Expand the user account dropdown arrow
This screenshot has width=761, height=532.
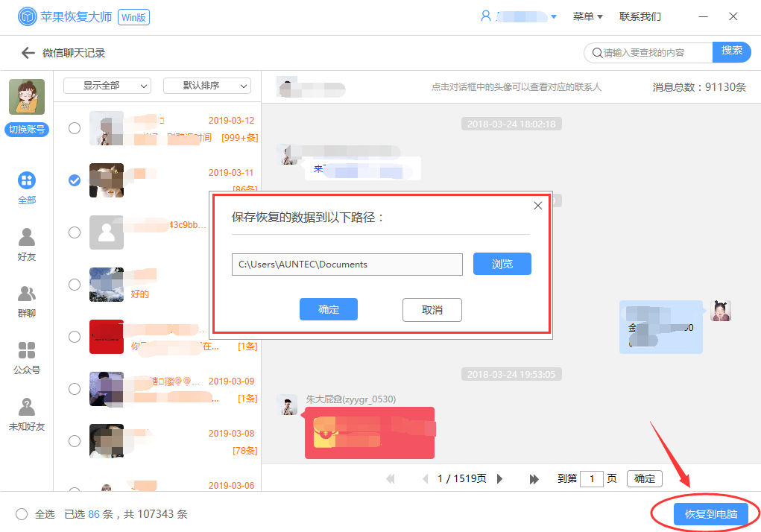coord(554,17)
